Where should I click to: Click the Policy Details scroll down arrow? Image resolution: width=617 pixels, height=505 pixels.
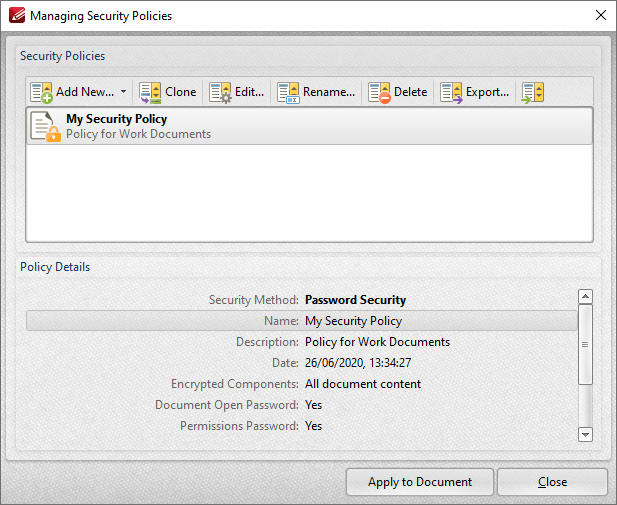point(586,435)
